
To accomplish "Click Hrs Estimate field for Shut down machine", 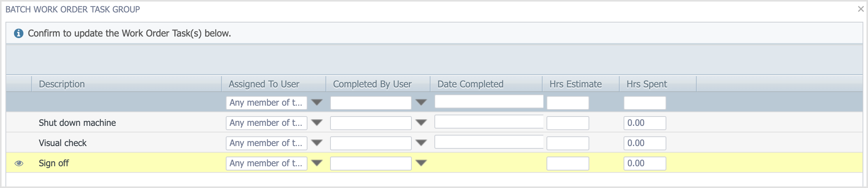I will point(568,123).
